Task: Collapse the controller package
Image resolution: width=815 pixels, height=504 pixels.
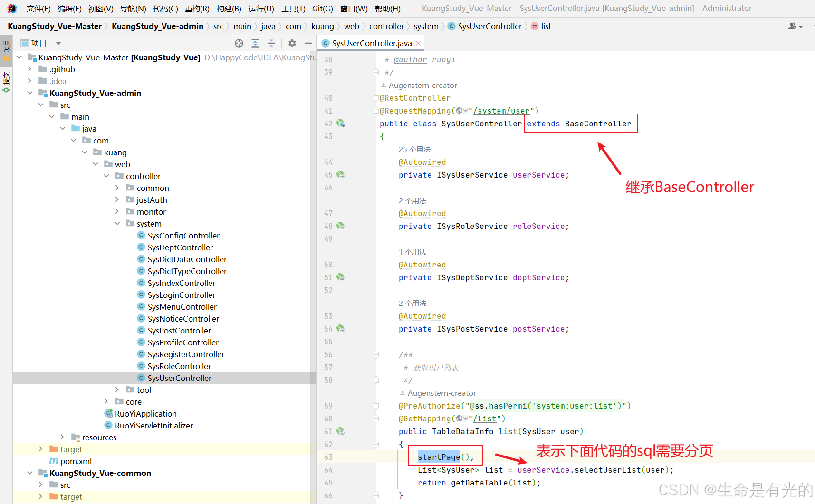Action: point(106,176)
